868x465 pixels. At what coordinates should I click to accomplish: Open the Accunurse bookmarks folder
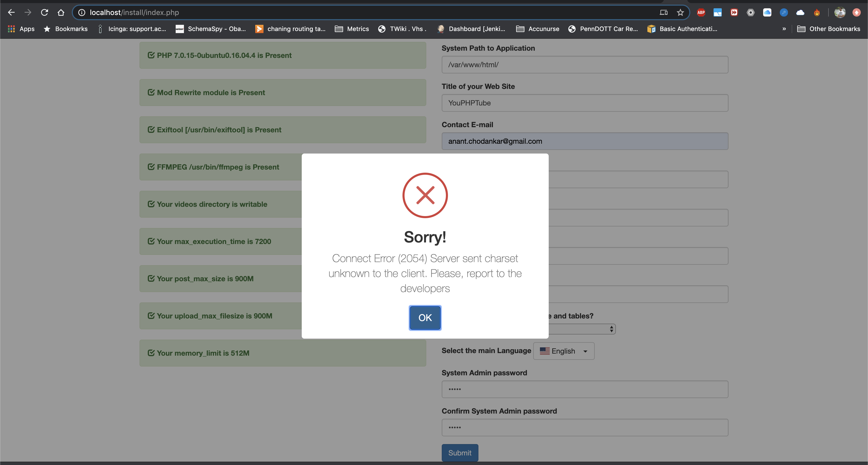point(537,29)
